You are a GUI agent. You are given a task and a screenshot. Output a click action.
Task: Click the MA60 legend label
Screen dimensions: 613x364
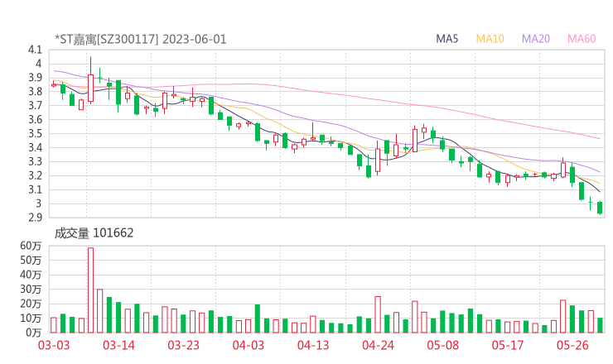[x=582, y=39]
